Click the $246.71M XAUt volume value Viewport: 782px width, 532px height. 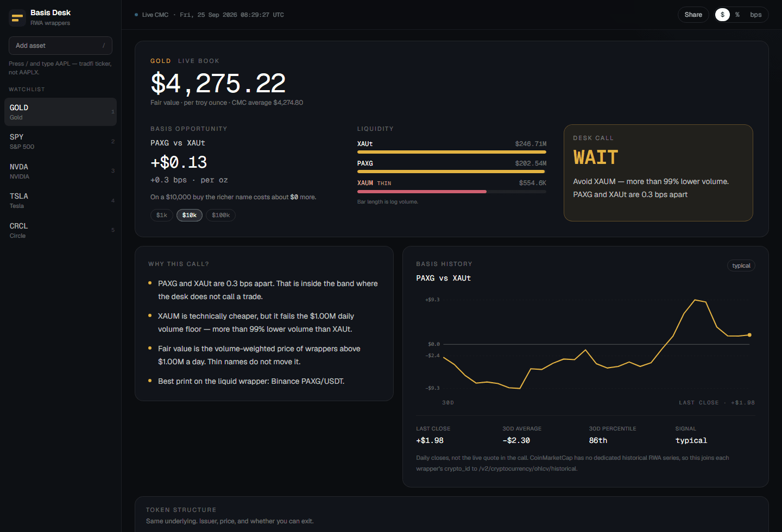tap(531, 144)
